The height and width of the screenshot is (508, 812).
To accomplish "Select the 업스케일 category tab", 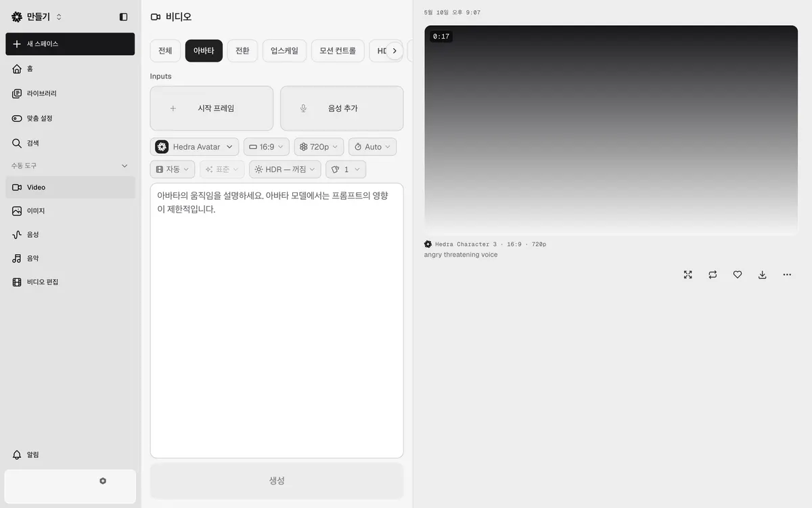I will click(284, 51).
